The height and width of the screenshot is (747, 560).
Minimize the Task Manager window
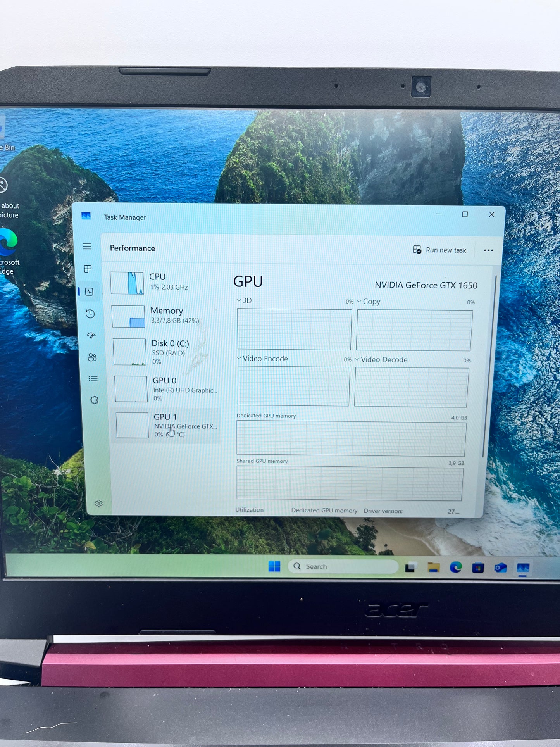(x=439, y=214)
